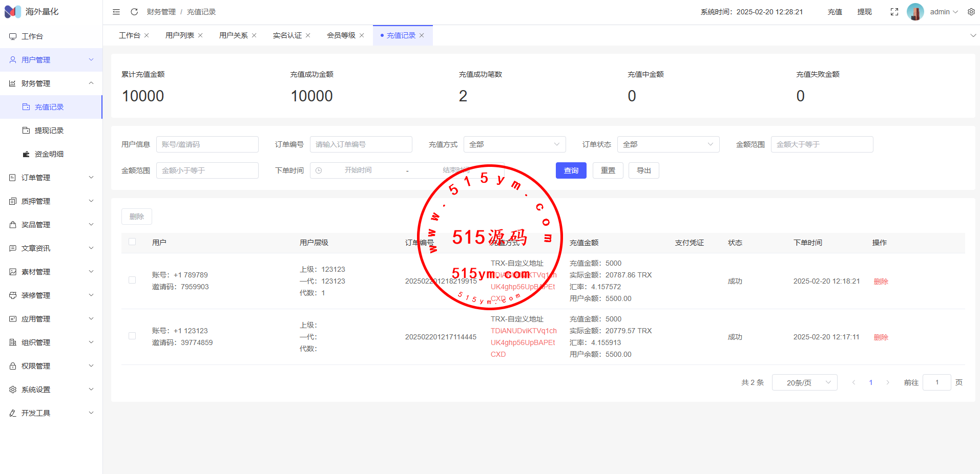Focus the 订单编号 input field
Screen dimensions: 980x474
(361, 144)
